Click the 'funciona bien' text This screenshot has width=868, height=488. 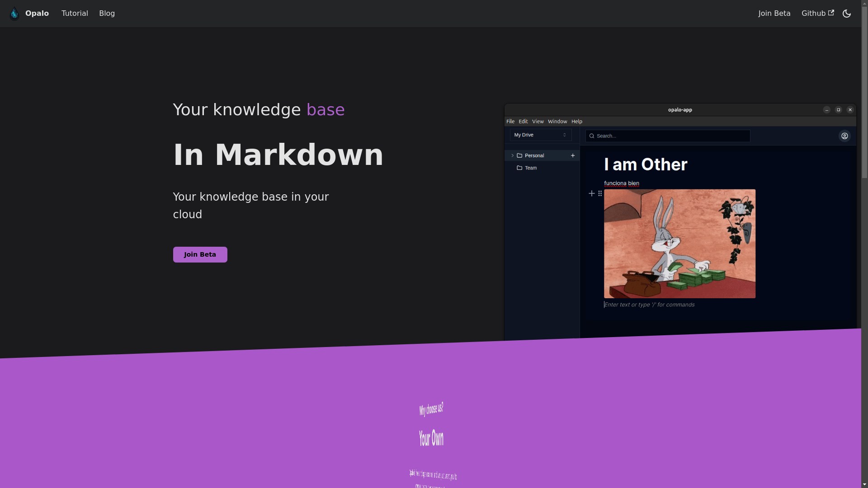(622, 183)
